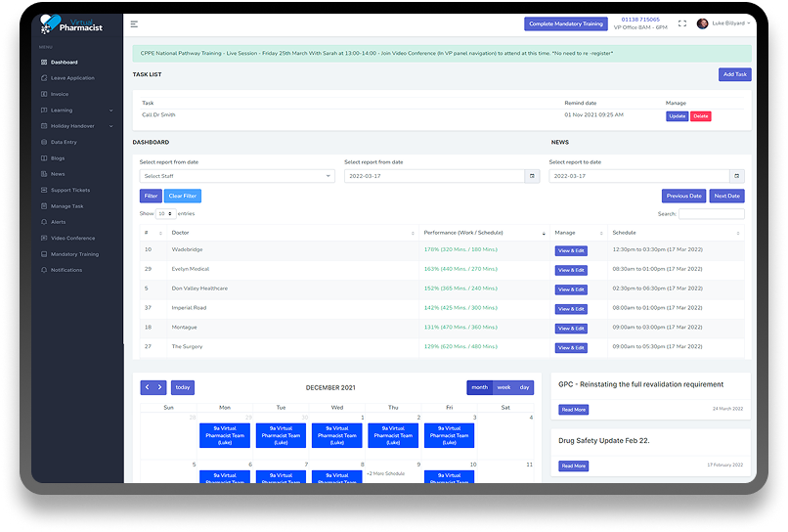Click the Blogs sidebar icon

point(44,158)
